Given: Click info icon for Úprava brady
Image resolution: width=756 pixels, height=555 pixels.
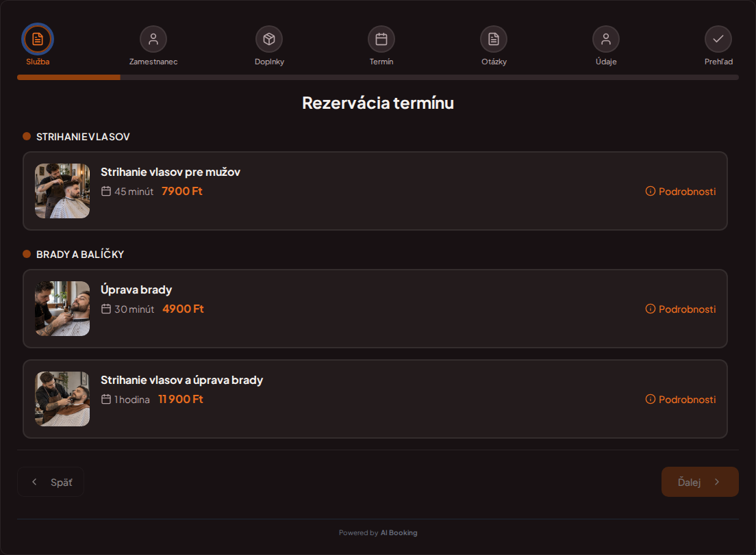Looking at the screenshot, I should (x=651, y=309).
